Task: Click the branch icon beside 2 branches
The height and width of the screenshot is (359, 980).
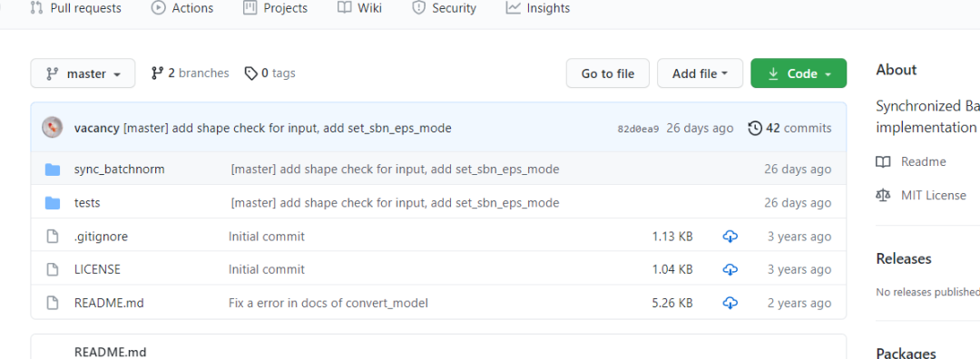Action: (157, 73)
